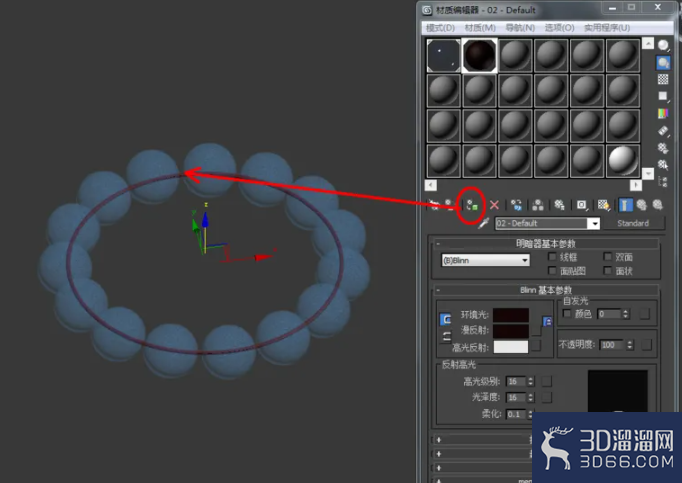Click the Standard material type button

(633, 223)
